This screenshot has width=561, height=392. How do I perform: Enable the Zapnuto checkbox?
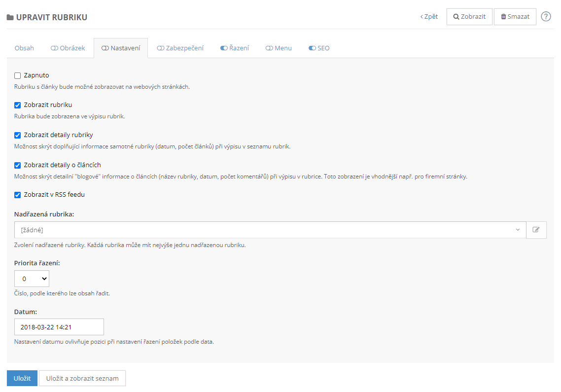coord(18,75)
